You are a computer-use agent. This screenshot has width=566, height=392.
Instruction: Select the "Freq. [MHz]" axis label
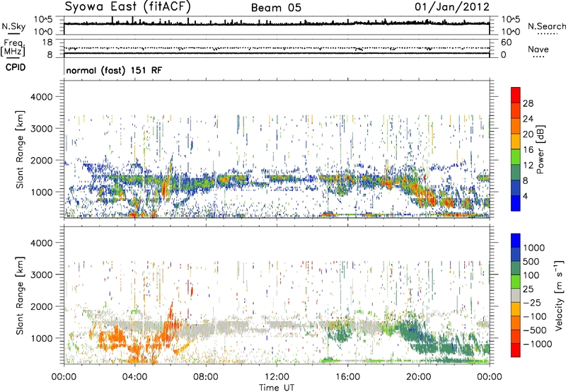(x=13, y=48)
